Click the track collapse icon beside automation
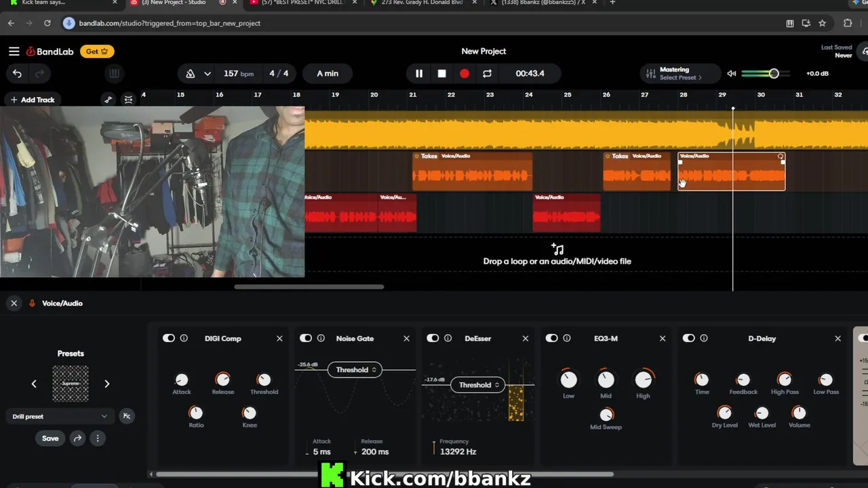868x488 pixels. (x=128, y=100)
